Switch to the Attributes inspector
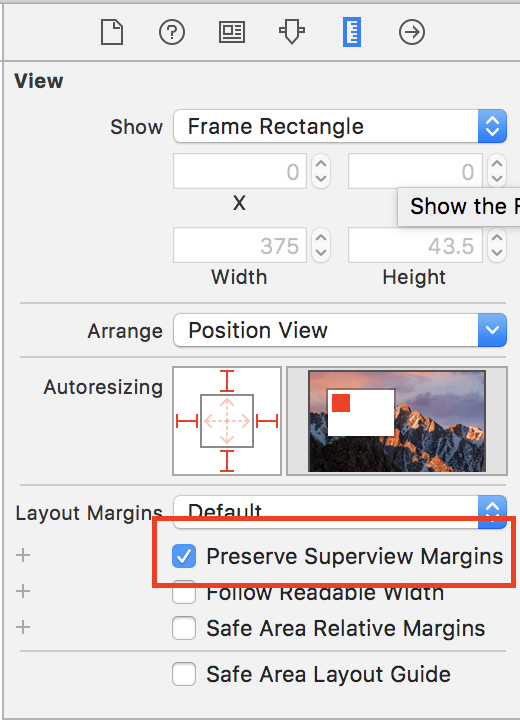Viewport: 520px width, 720px height. [292, 32]
